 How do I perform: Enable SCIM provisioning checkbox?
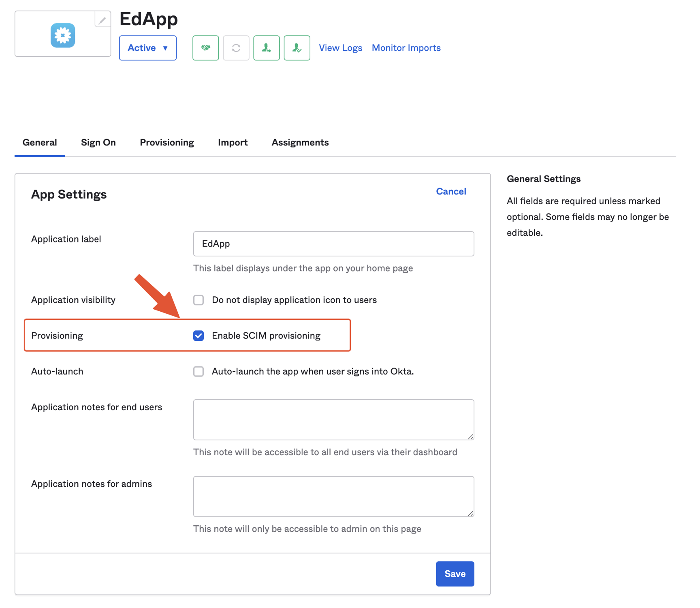pos(198,335)
